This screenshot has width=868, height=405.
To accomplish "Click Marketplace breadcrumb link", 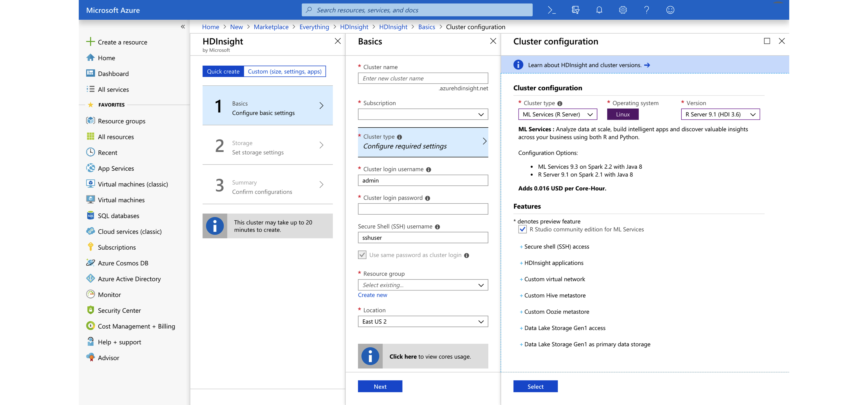I will click(271, 27).
